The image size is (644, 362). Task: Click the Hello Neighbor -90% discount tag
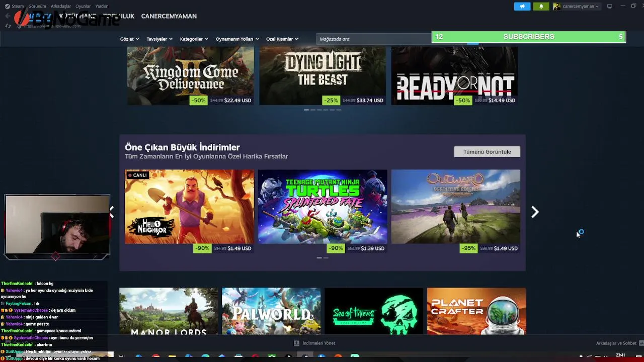(202, 248)
